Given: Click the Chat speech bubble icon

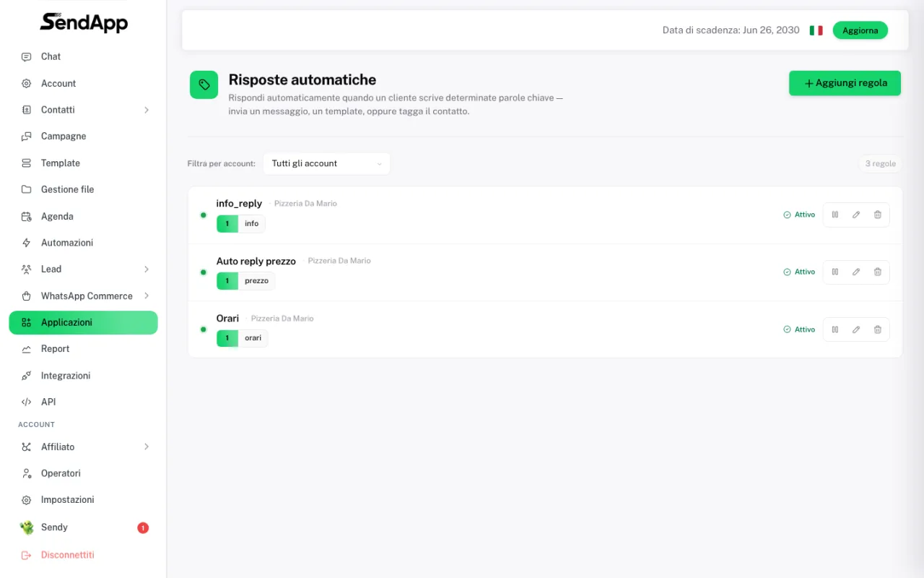Looking at the screenshot, I should click(x=27, y=56).
